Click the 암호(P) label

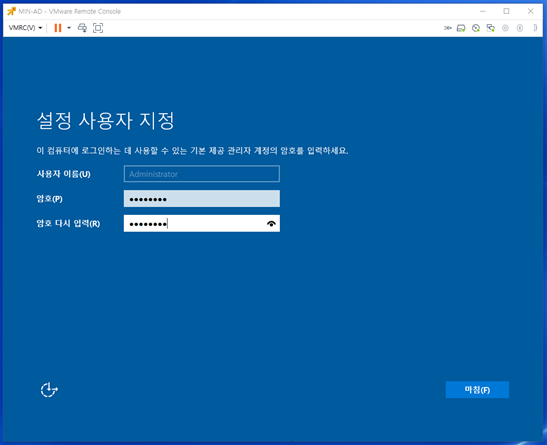click(x=50, y=199)
